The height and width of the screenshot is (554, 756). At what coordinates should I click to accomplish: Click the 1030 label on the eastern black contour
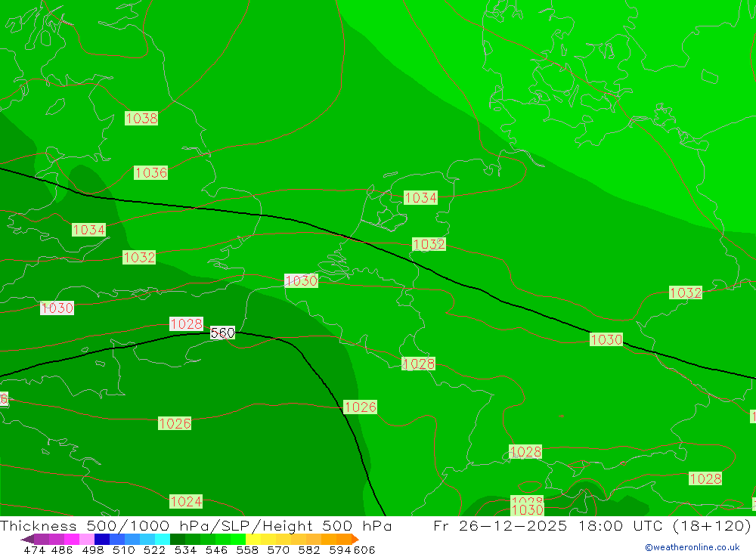pos(606,339)
